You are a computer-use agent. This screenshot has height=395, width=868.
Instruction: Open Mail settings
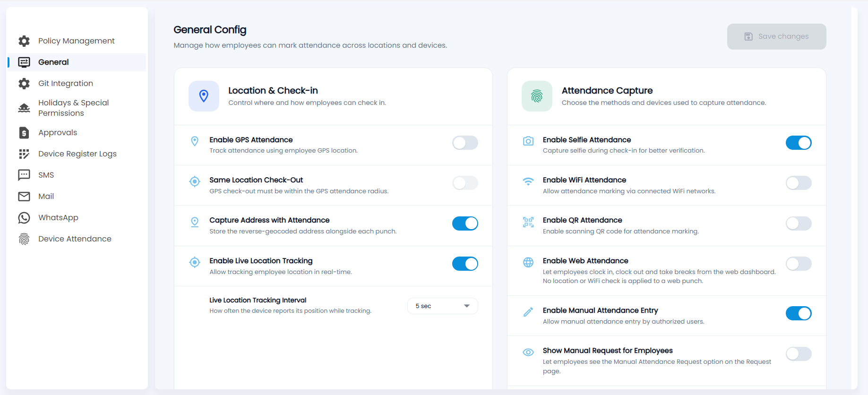(77, 197)
